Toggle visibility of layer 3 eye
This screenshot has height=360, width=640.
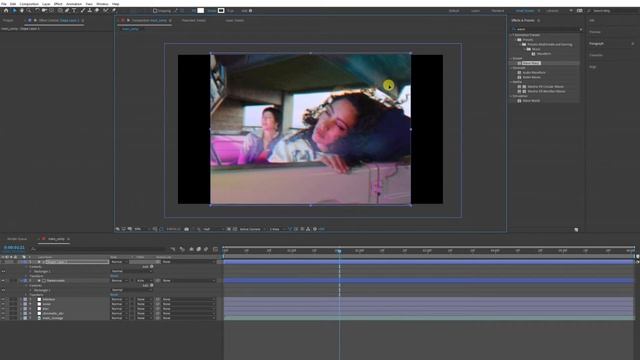[x=3, y=300]
